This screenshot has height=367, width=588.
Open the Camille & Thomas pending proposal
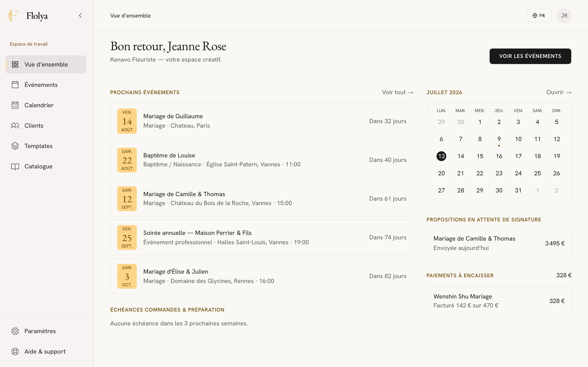pos(499,243)
